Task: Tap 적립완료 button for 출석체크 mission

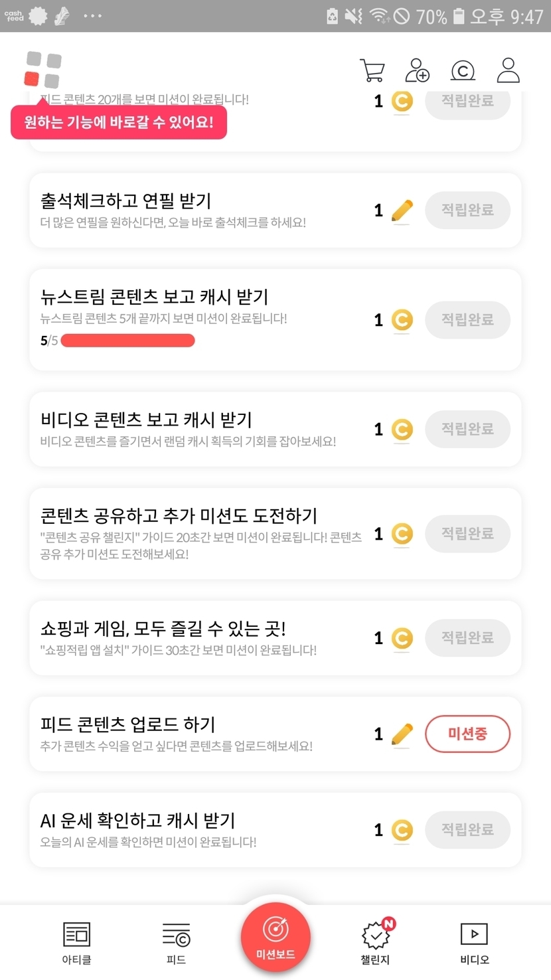Action: (467, 210)
